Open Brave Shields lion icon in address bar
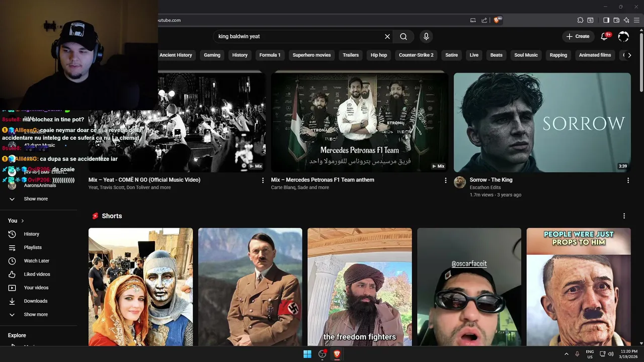The width and height of the screenshot is (644, 362). [497, 20]
